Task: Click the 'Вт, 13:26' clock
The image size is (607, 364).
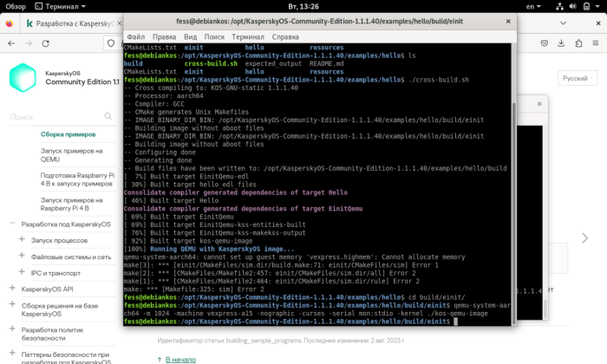Action: [303, 6]
